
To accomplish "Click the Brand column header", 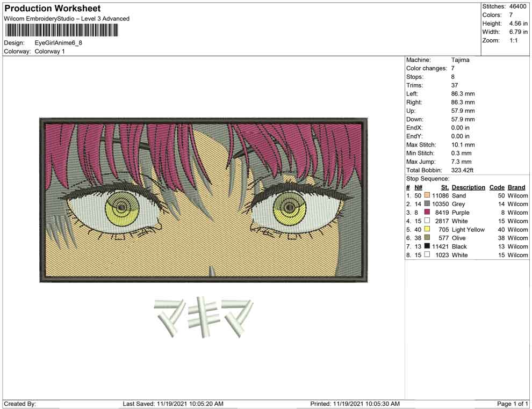I will pyautogui.click(x=516, y=187).
